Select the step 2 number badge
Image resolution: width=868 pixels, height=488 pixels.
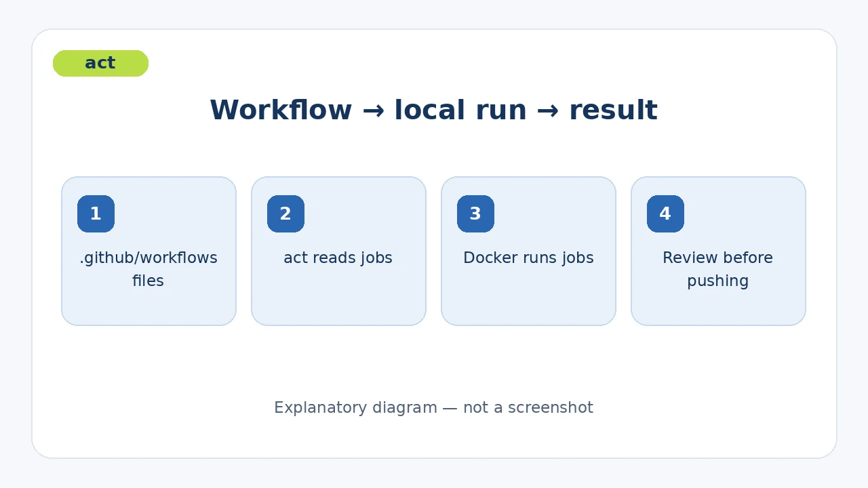click(285, 214)
